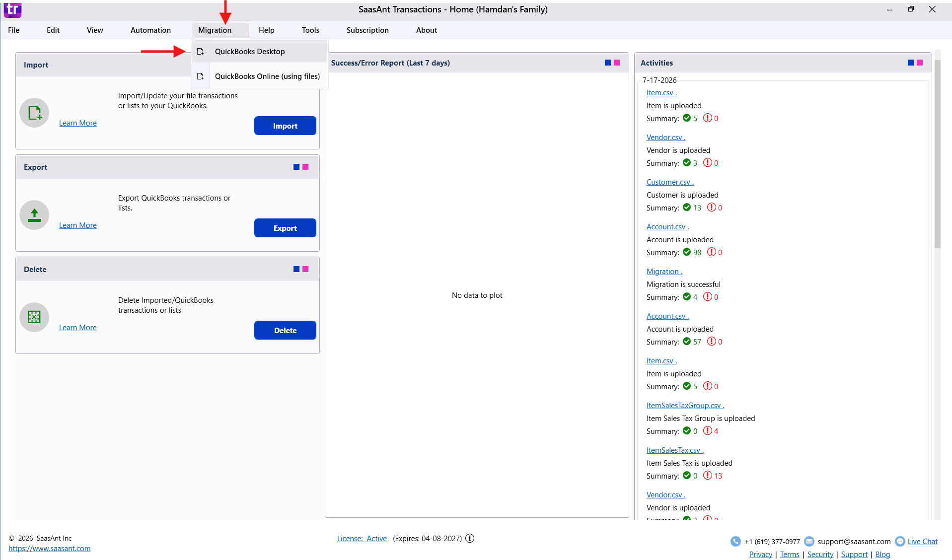Open the Terms link in footer

pyautogui.click(x=790, y=555)
